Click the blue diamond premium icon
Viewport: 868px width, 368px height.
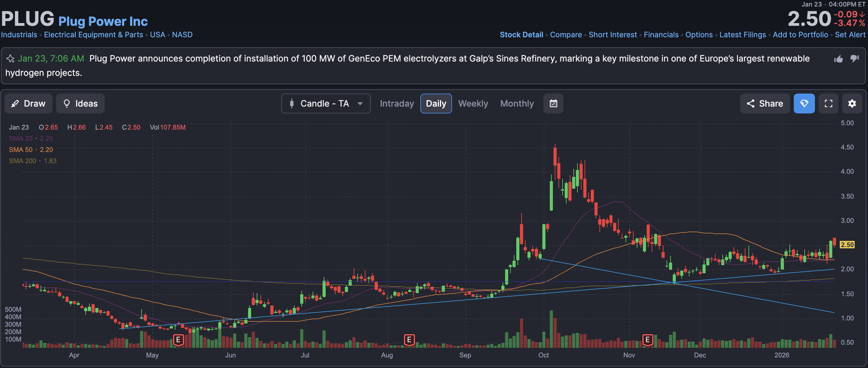click(804, 103)
